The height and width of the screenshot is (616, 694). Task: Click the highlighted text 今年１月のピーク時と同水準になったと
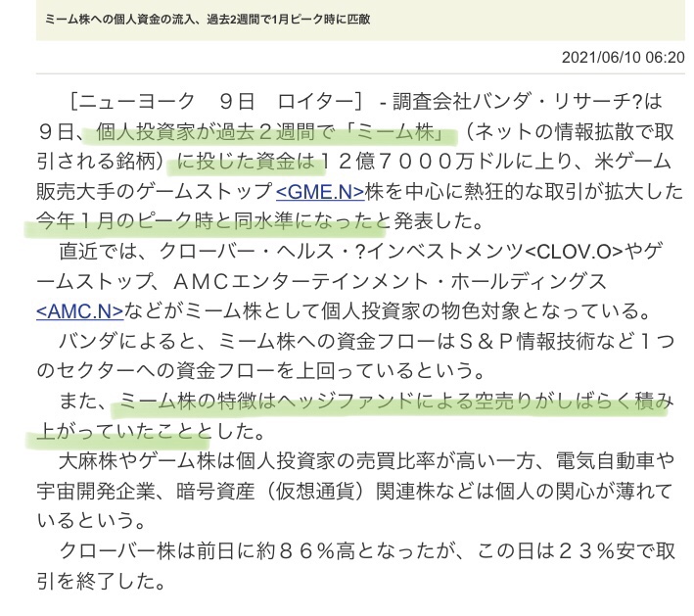click(x=213, y=221)
